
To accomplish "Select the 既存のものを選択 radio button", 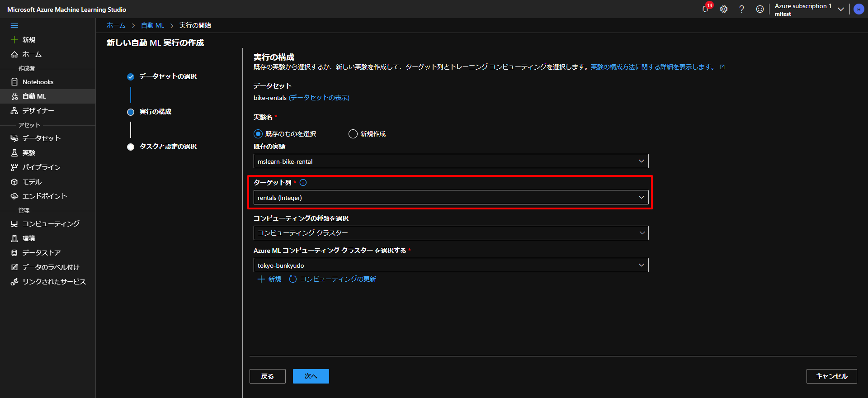I will 258,134.
